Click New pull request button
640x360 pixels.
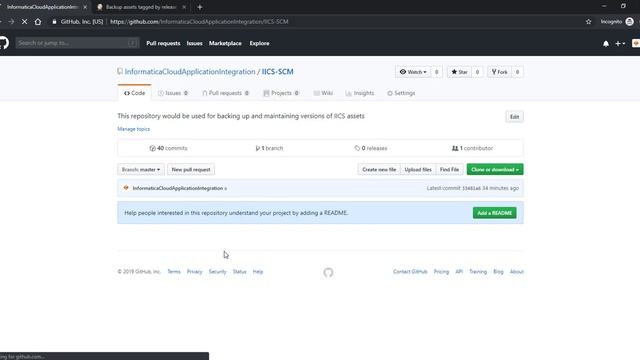(x=191, y=169)
